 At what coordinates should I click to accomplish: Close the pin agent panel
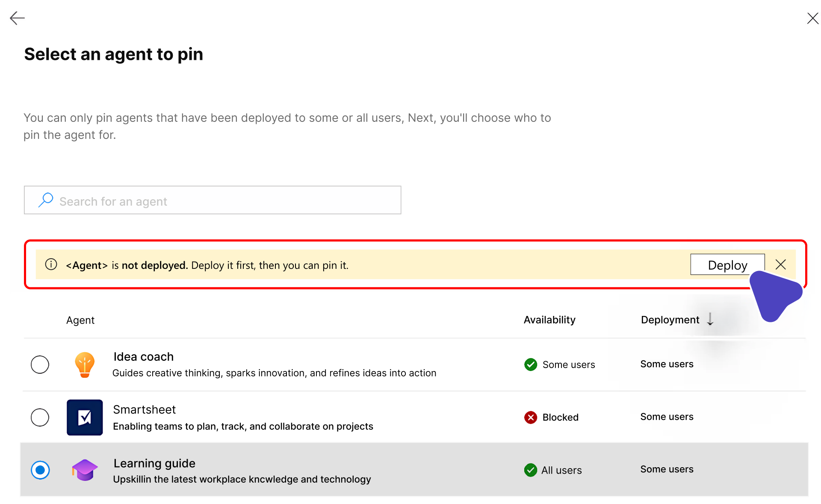click(x=812, y=18)
